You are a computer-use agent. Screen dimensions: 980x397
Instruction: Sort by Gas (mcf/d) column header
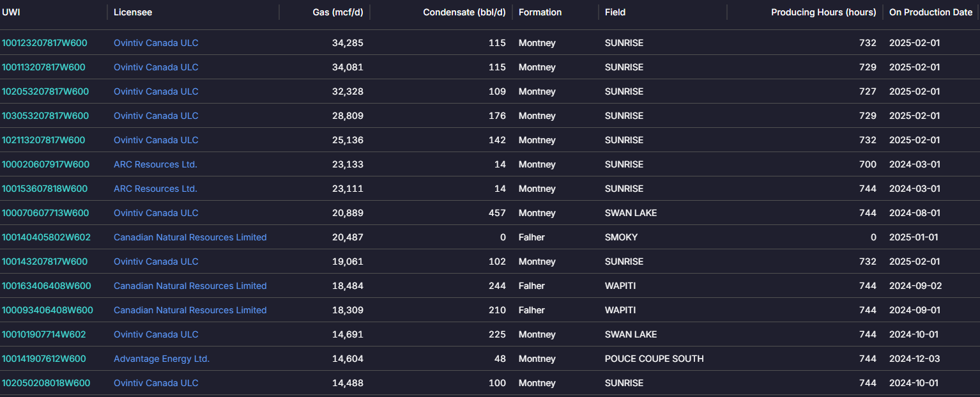(x=338, y=12)
